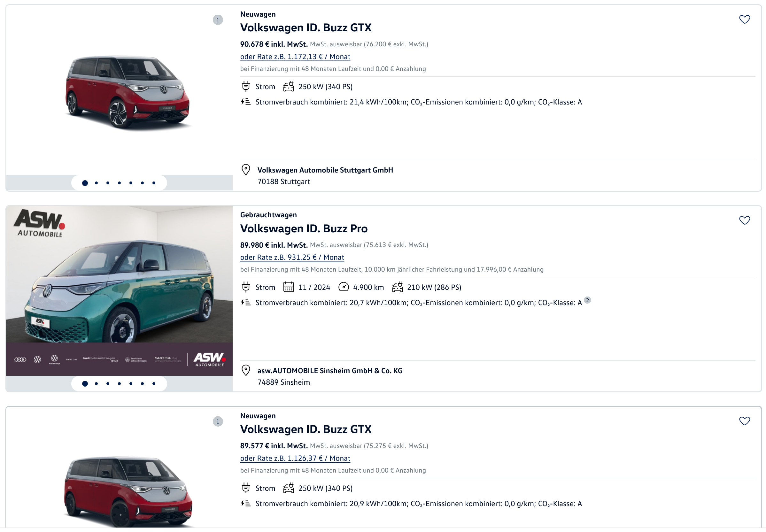Open footnote 2 after CO₂-Klasse A

[587, 300]
